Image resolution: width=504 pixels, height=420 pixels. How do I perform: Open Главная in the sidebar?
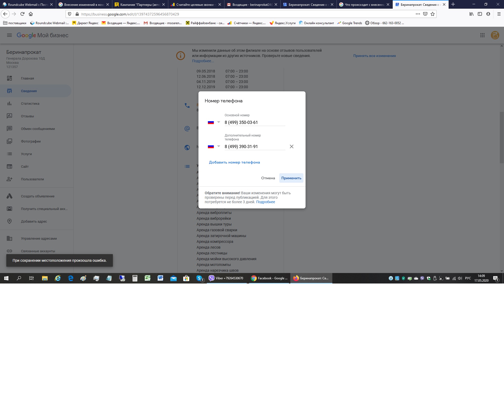coord(36,78)
